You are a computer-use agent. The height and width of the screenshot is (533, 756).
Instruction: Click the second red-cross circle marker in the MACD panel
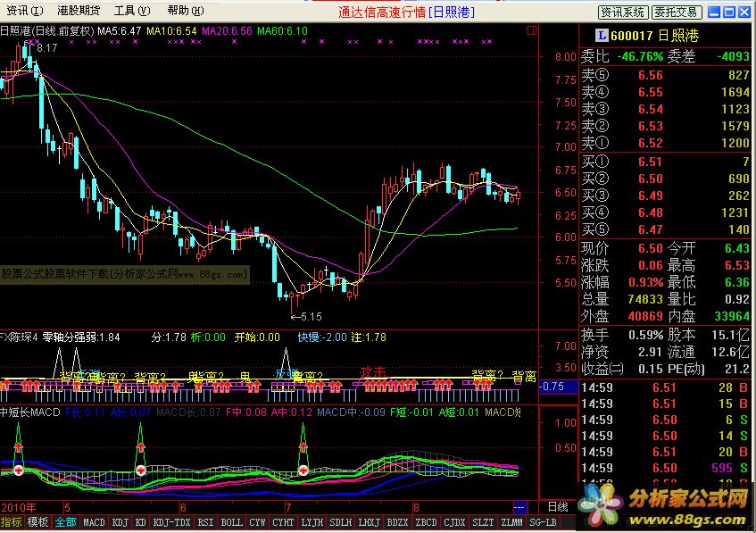(140, 470)
